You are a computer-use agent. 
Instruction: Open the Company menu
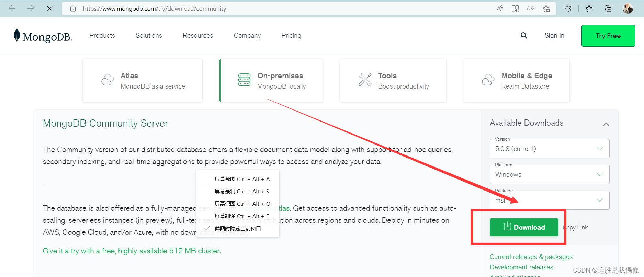(x=247, y=36)
